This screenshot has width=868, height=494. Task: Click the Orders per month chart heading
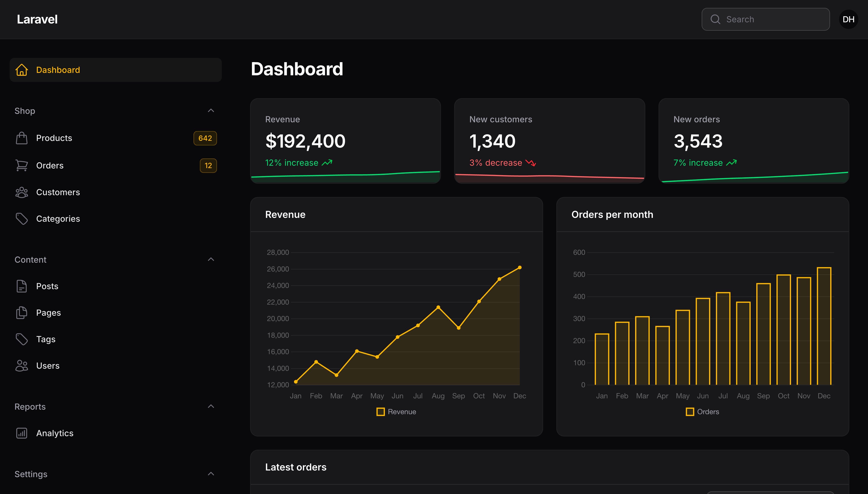click(612, 214)
